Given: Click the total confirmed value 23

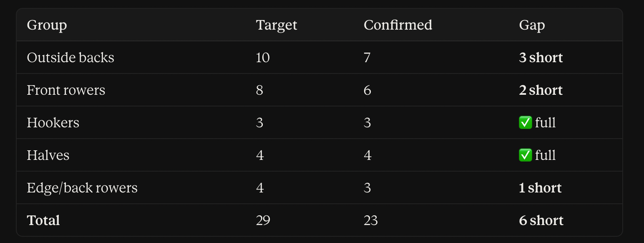Looking at the screenshot, I should [371, 220].
